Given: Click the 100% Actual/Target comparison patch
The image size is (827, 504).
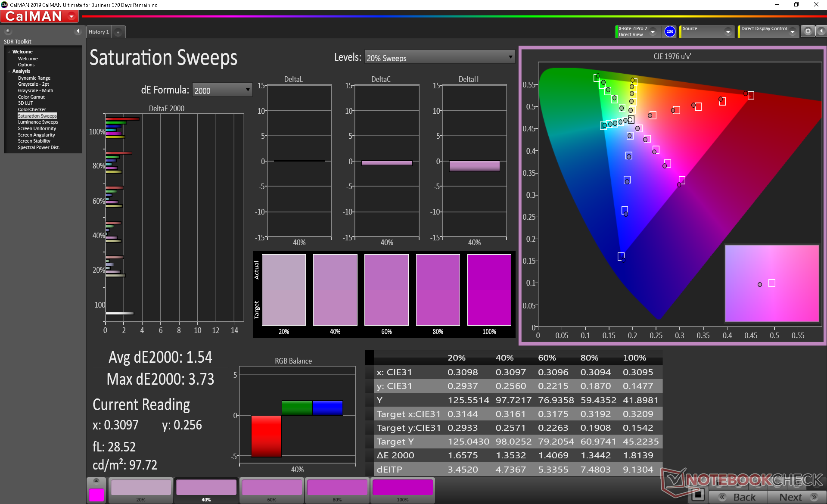Looking at the screenshot, I should tap(489, 290).
